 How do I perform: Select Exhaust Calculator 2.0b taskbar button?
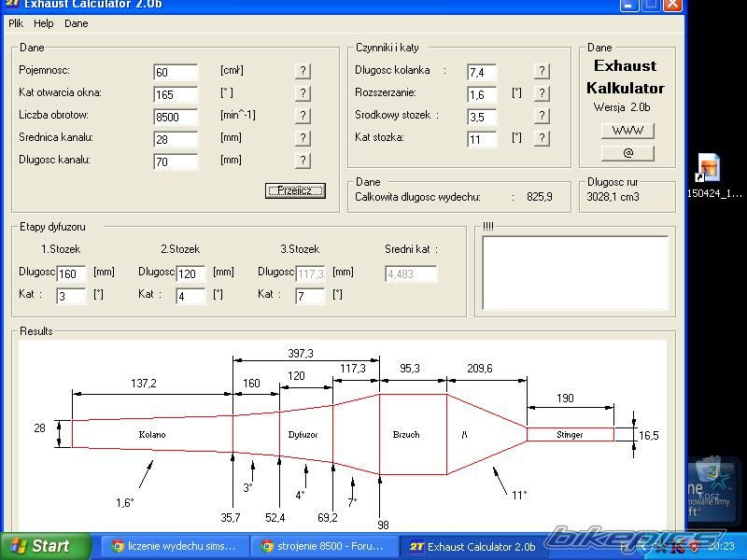pyautogui.click(x=472, y=547)
